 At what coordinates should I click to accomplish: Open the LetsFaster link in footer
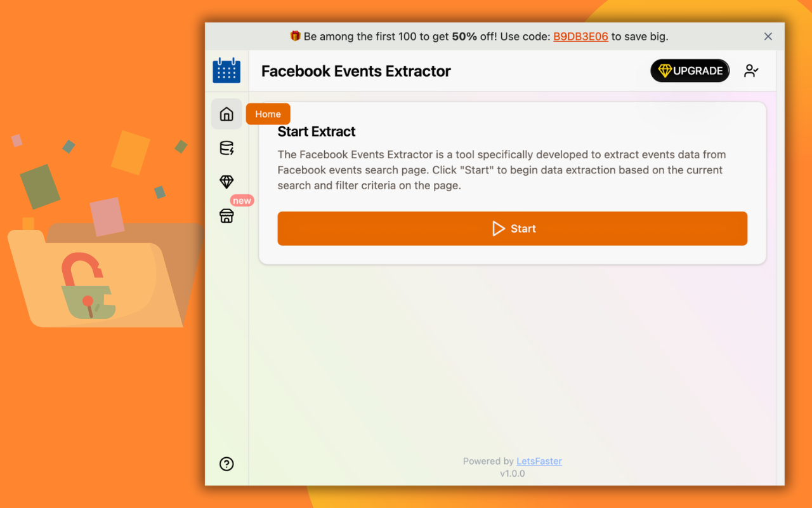tap(539, 461)
